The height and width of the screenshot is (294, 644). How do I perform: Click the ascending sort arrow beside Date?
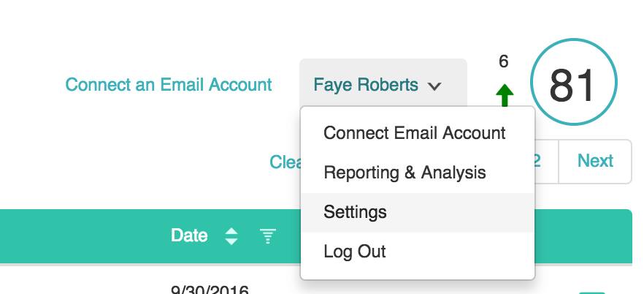click(231, 230)
